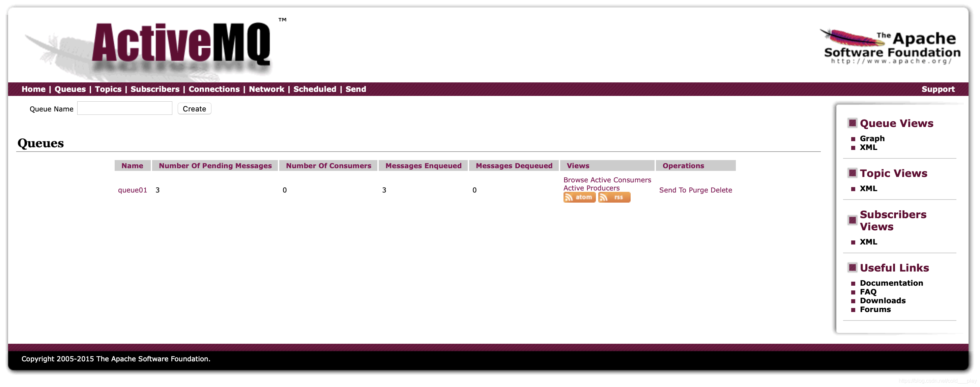The width and height of the screenshot is (980, 387).
Task: Click the Subscribers navigation tab
Action: pos(154,88)
